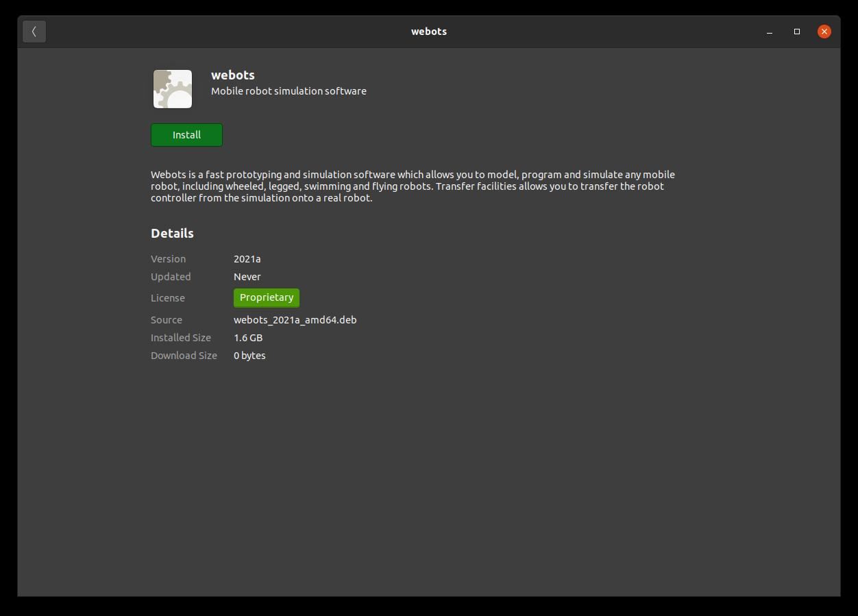Install the webots package
Screen dimensions: 858x616
click(x=186, y=135)
